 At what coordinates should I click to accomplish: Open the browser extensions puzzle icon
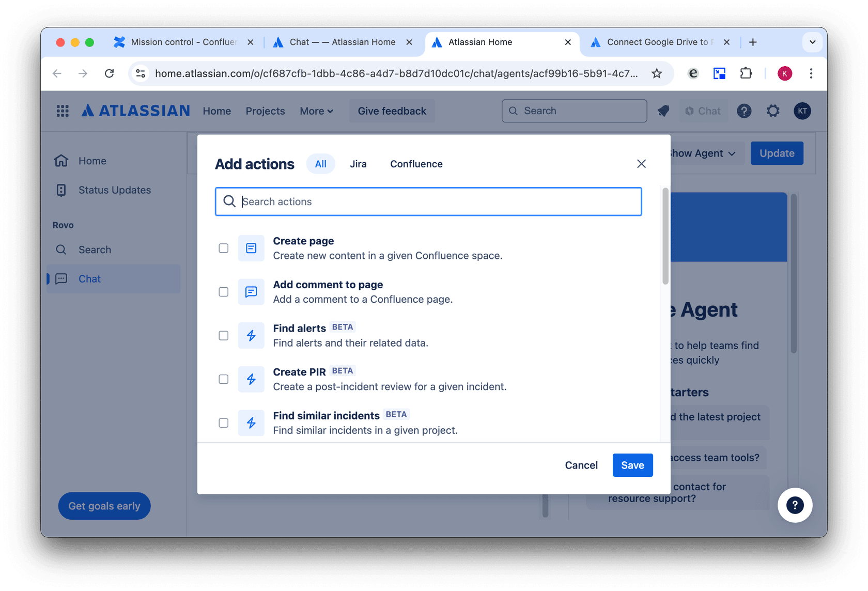(x=746, y=73)
